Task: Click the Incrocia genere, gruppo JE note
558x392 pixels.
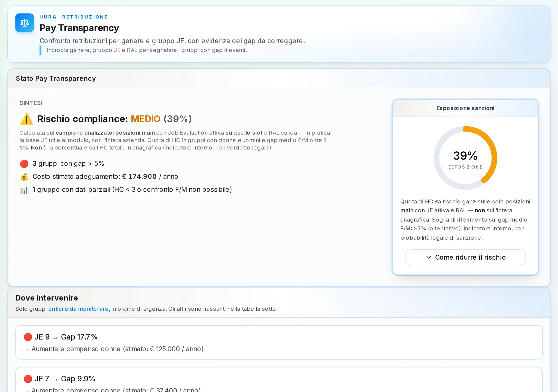Action: pos(147,50)
